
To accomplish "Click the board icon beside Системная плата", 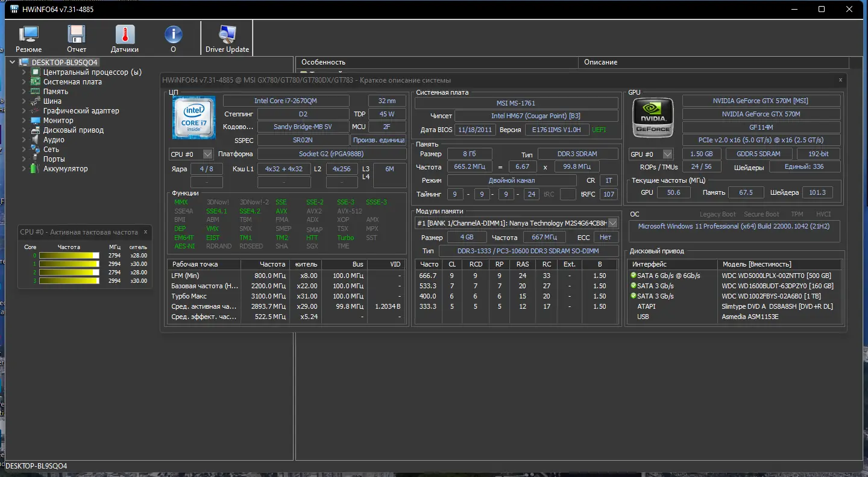I will point(36,81).
